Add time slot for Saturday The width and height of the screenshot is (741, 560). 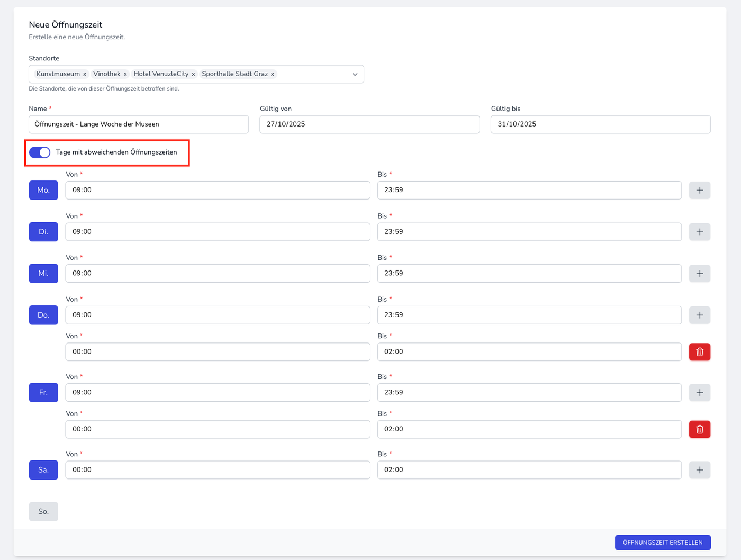pos(699,470)
